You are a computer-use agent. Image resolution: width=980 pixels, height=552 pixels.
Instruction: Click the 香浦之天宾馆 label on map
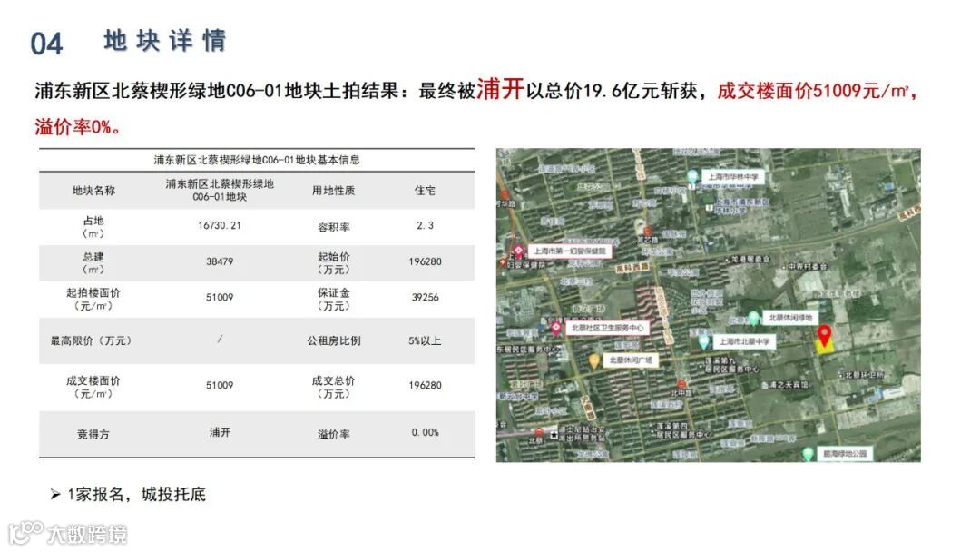coord(785,385)
